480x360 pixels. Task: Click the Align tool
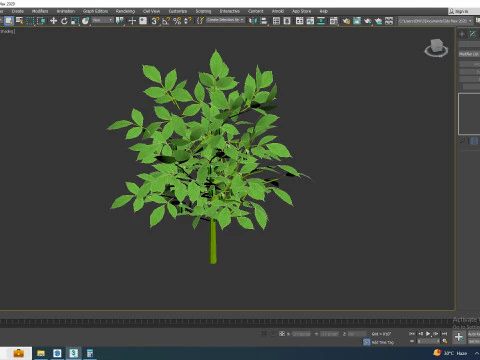pos(264,21)
